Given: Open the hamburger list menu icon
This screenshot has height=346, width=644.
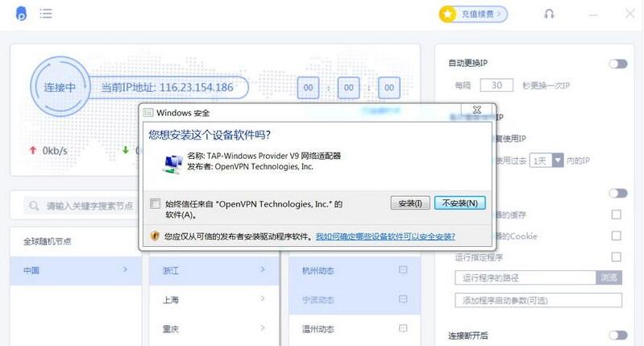Looking at the screenshot, I should click(x=46, y=14).
